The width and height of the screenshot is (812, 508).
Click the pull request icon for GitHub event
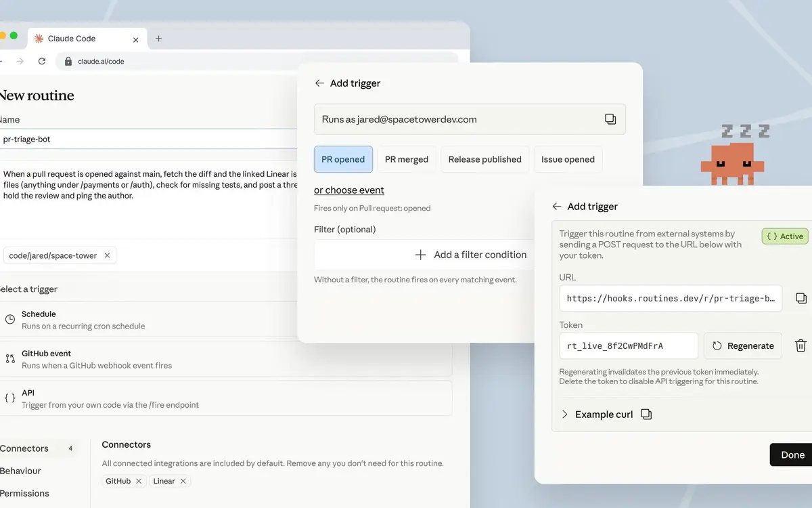coord(10,359)
